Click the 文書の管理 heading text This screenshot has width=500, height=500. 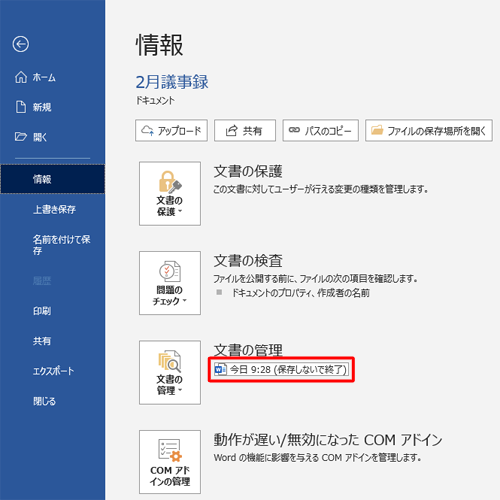[248, 350]
